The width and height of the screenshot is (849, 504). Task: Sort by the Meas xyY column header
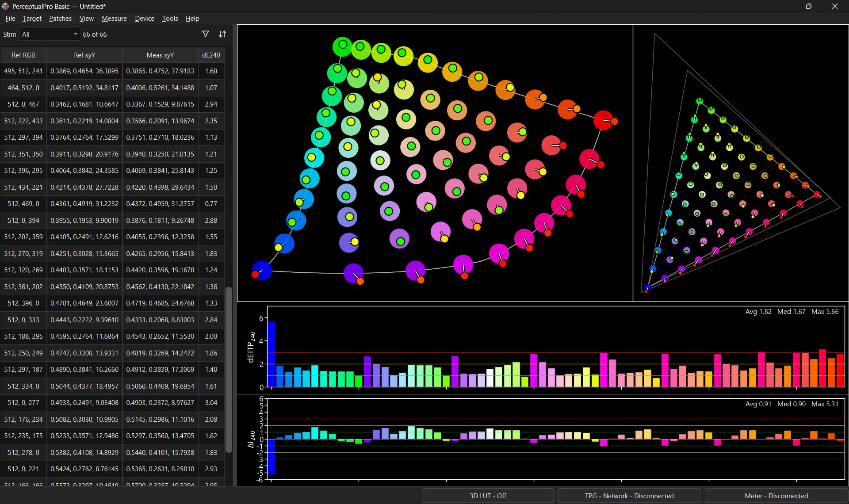click(x=160, y=55)
